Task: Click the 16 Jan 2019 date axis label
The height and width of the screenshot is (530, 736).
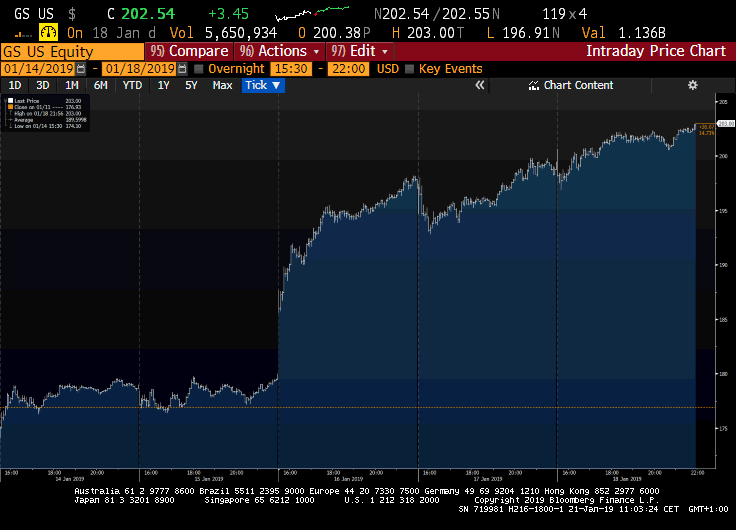Action: pos(348,479)
